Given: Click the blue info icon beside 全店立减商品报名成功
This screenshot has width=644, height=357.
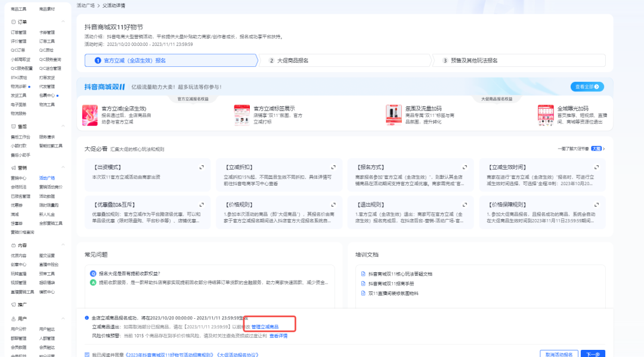Looking at the screenshot, I should point(86,318).
